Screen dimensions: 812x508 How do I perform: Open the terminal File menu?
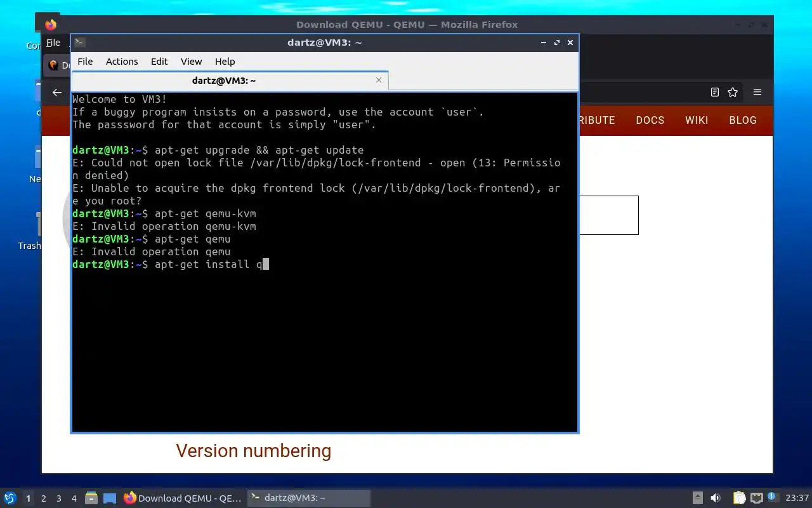85,62
